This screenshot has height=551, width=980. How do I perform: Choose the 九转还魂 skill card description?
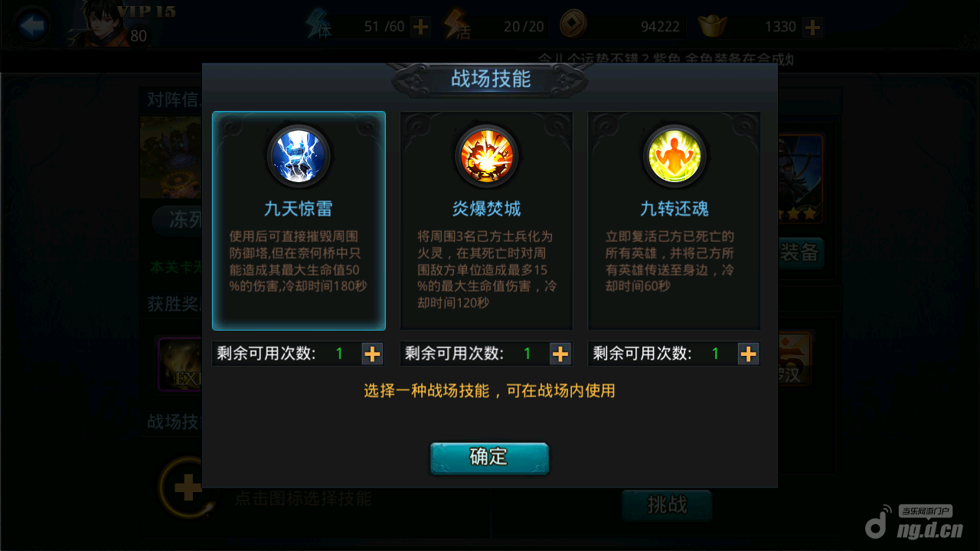pos(670,262)
